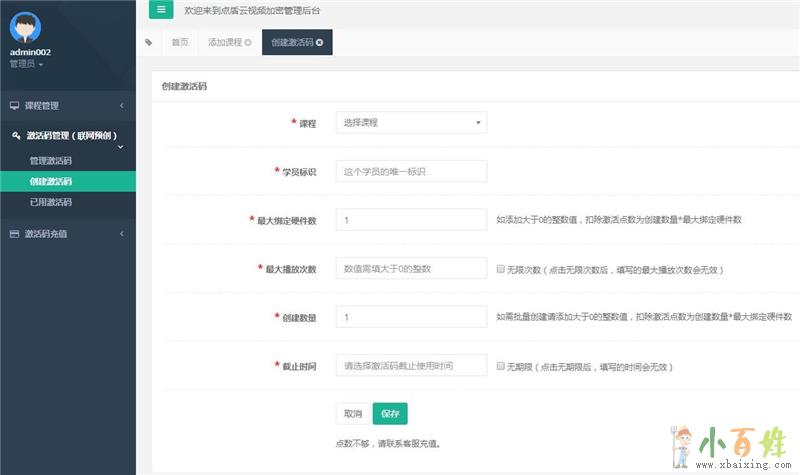The image size is (800, 475).
Task: Switch to the 首页 tab
Action: tap(180, 43)
